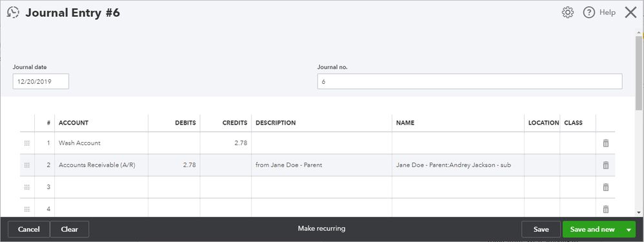Image resolution: width=644 pixels, height=242 pixels.
Task: Click the scrollbar up arrow
Action: point(639,32)
